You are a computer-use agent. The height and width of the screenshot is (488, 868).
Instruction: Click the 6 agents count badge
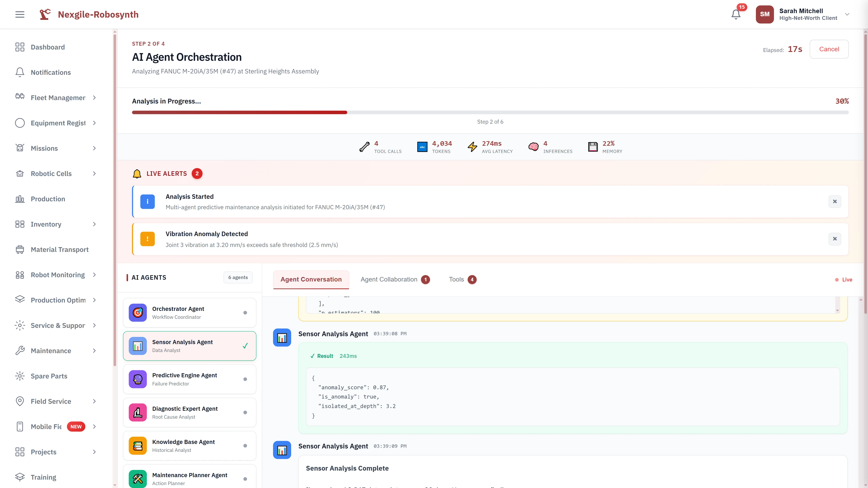[x=238, y=277]
